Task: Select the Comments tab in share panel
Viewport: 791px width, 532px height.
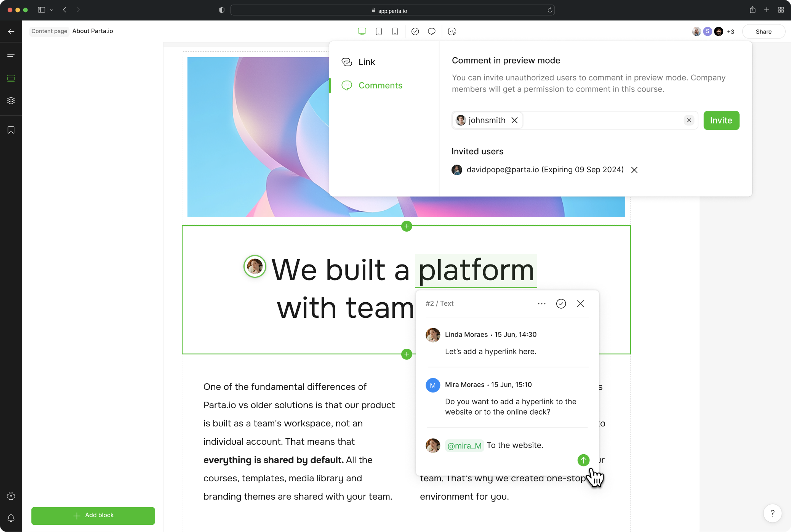Action: (380, 85)
